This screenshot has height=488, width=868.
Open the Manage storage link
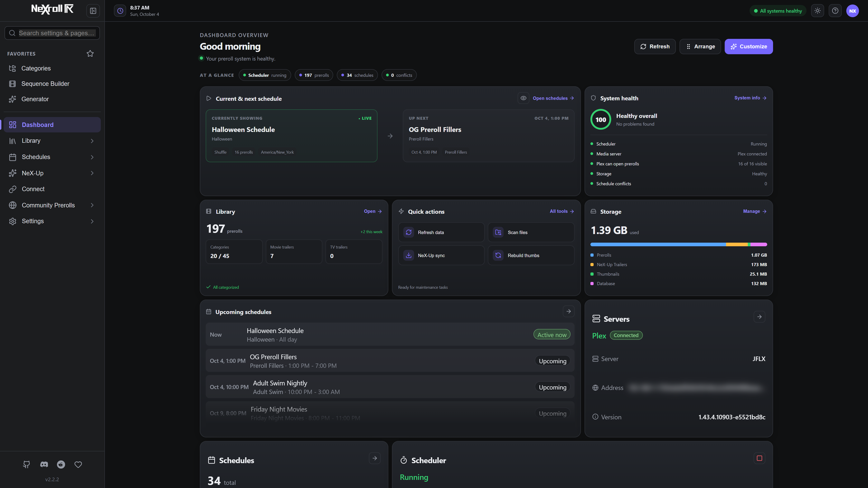tap(755, 211)
